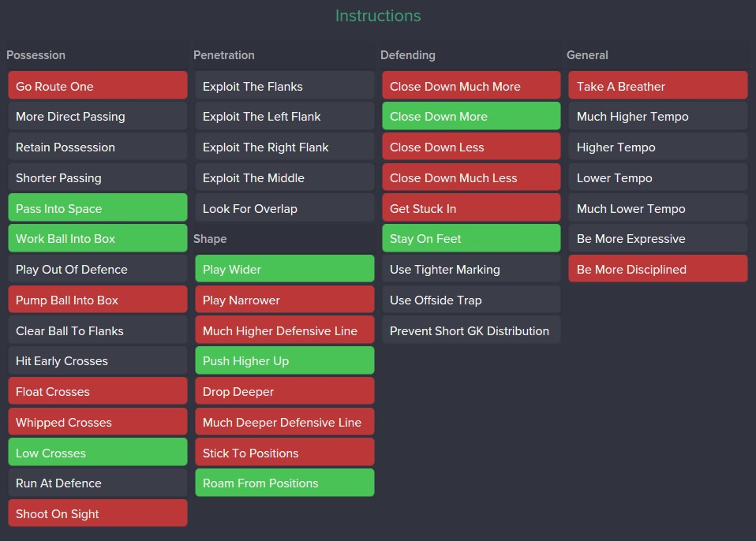The height and width of the screenshot is (541, 756).
Task: Disable the Work Ball Into Box instruction
Action: click(97, 239)
